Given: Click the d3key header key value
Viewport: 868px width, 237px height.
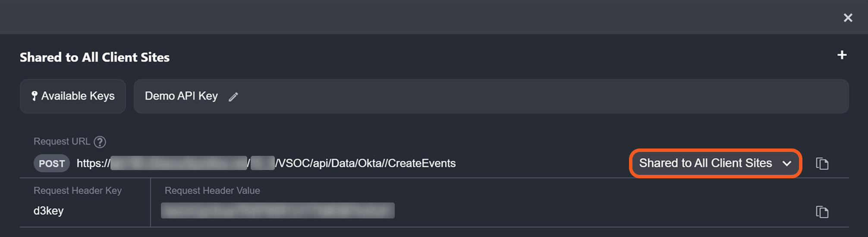Looking at the screenshot, I should pos(48,211).
